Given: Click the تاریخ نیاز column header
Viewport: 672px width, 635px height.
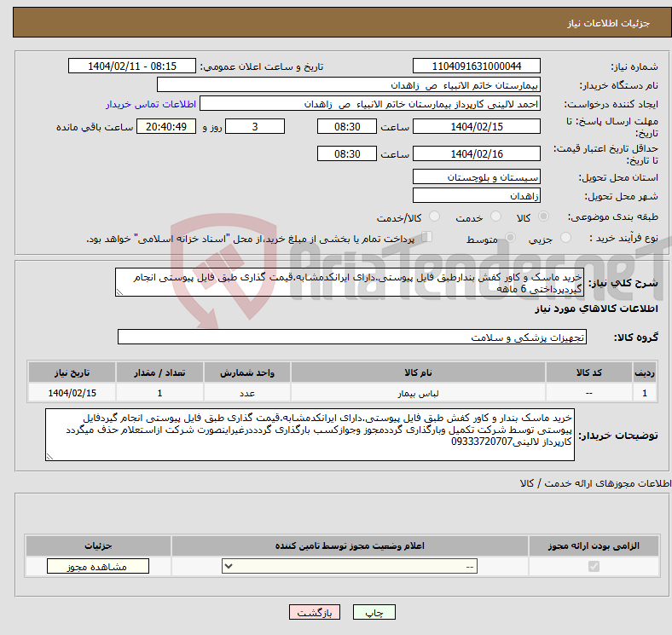Looking at the screenshot, I should 72,372.
